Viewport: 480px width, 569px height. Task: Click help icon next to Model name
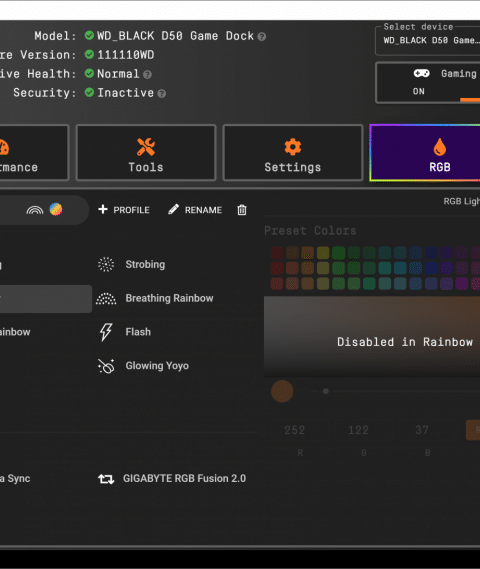pyautogui.click(x=262, y=37)
